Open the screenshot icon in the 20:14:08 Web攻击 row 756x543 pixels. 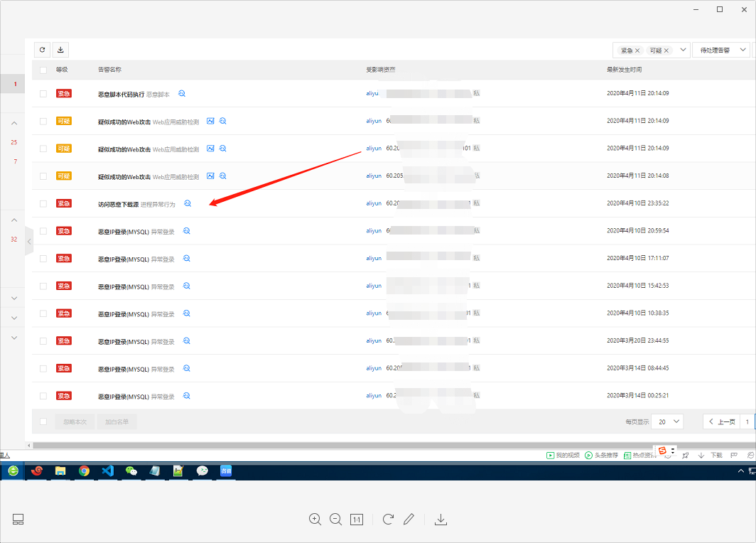[x=210, y=176]
